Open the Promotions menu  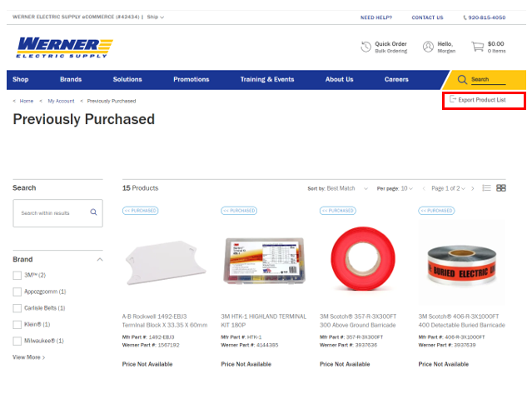coord(191,79)
